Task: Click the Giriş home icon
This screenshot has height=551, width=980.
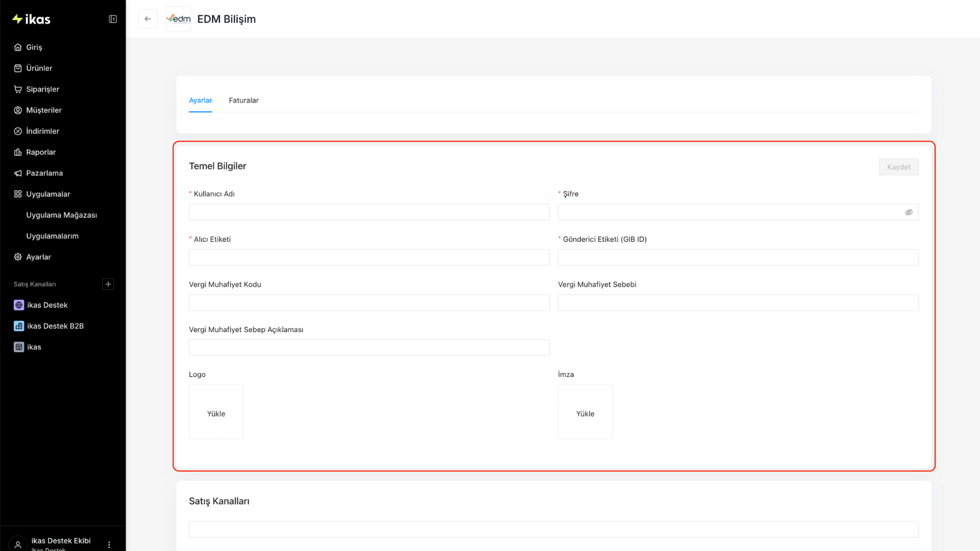Action: (18, 47)
